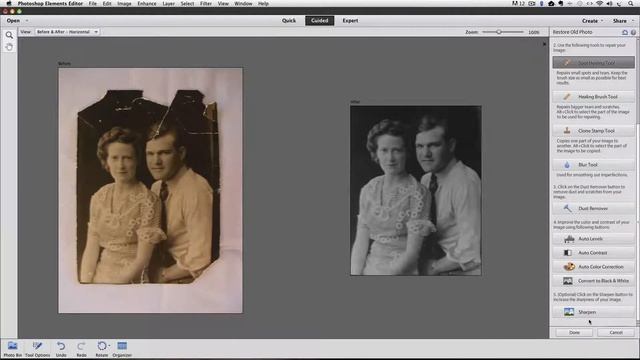Open the Before & After view dropdown
Screen dimensions: 640x360
pos(67,32)
